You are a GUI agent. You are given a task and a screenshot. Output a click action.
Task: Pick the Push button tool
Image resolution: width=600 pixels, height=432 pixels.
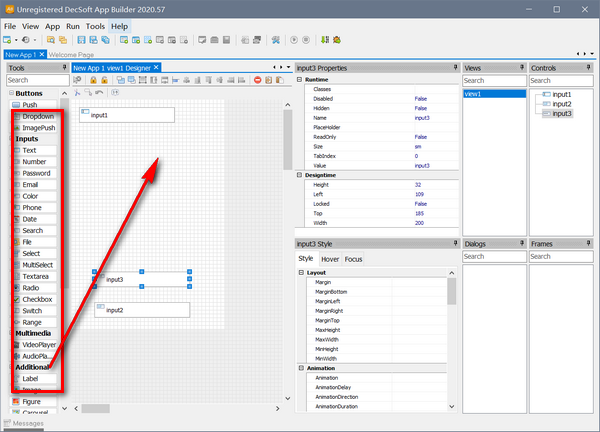(x=30, y=104)
